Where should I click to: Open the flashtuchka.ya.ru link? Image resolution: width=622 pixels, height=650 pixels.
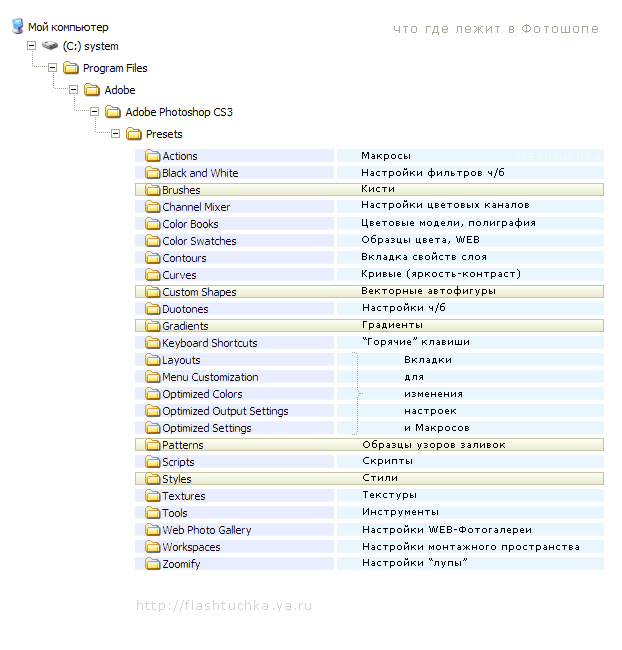coord(224,606)
